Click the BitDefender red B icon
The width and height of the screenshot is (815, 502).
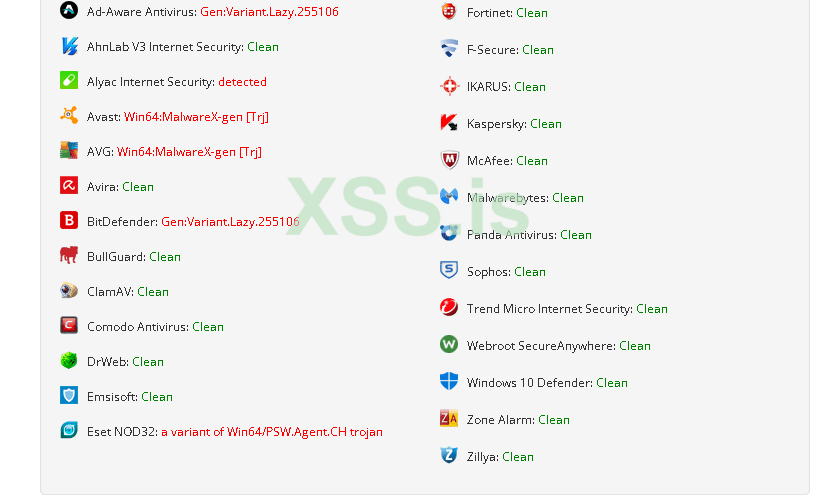click(69, 221)
